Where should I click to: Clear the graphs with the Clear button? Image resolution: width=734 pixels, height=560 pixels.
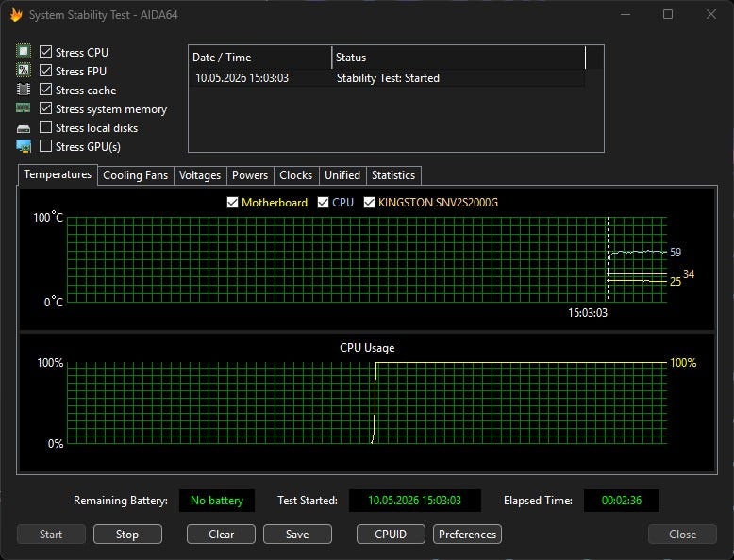click(221, 535)
